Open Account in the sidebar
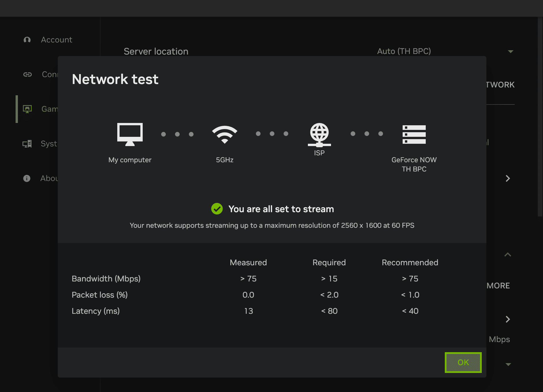Viewport: 543px width, 392px height. point(57,40)
